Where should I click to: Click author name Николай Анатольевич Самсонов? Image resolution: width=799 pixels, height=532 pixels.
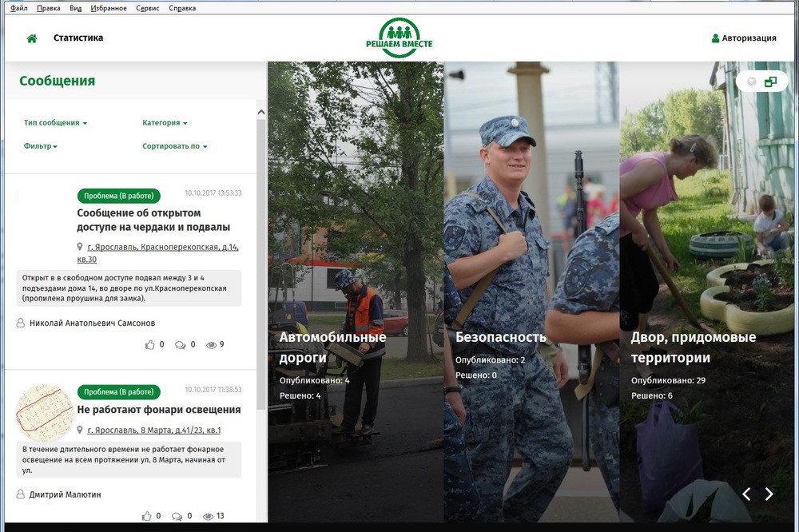92,323
